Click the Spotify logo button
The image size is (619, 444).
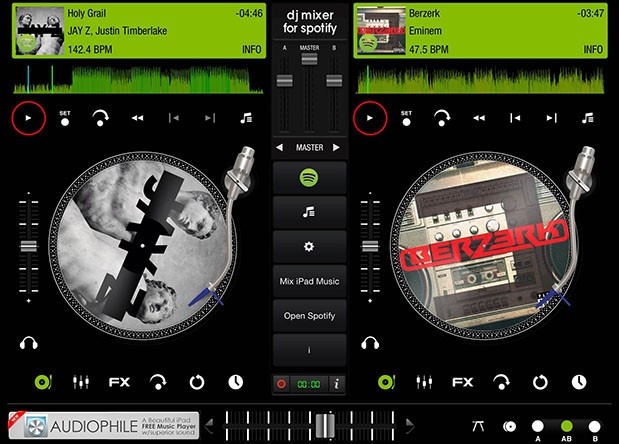click(x=309, y=178)
